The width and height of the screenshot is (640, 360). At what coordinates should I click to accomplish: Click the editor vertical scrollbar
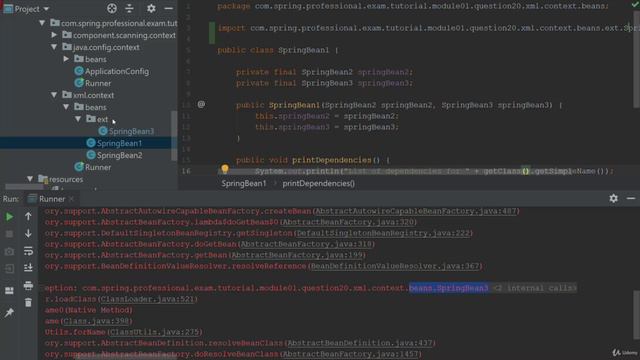(x=636, y=60)
